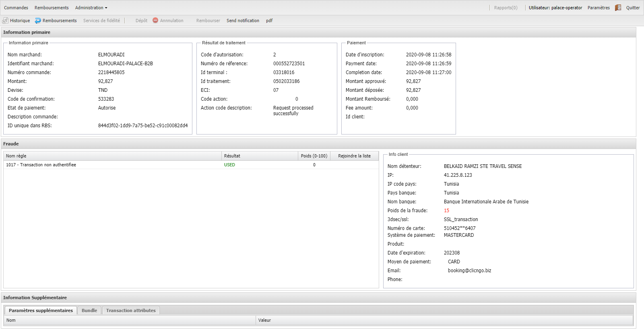Click bank name Banque Internationale Arabe de Tunisie
This screenshot has width=644, height=329.
coord(486,202)
